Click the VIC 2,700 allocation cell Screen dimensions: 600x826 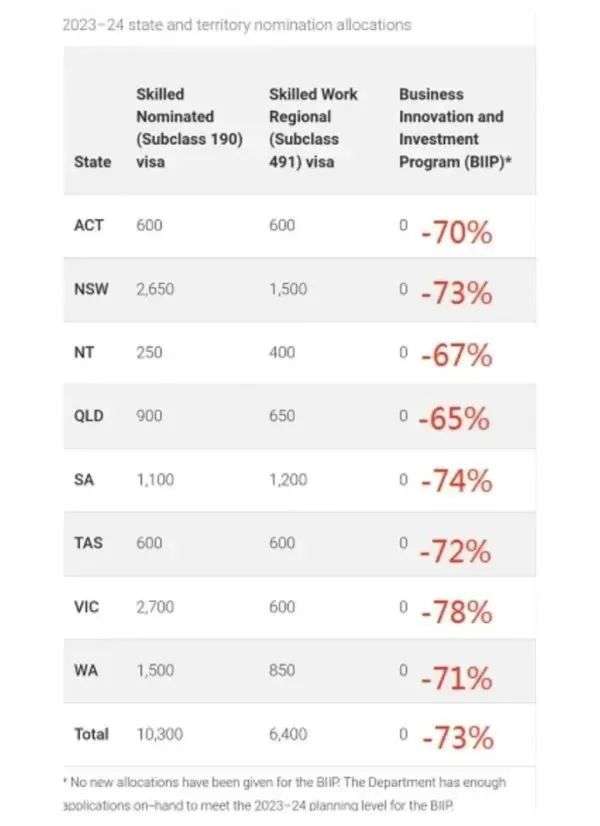click(155, 606)
